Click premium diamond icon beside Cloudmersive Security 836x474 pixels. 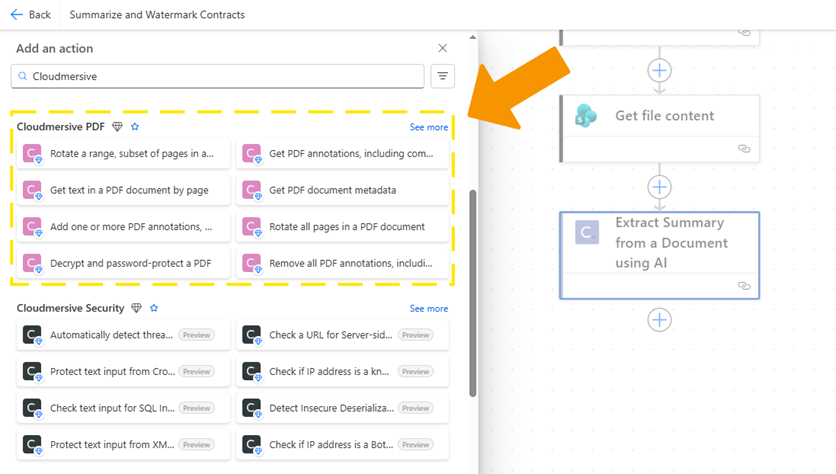pos(136,308)
